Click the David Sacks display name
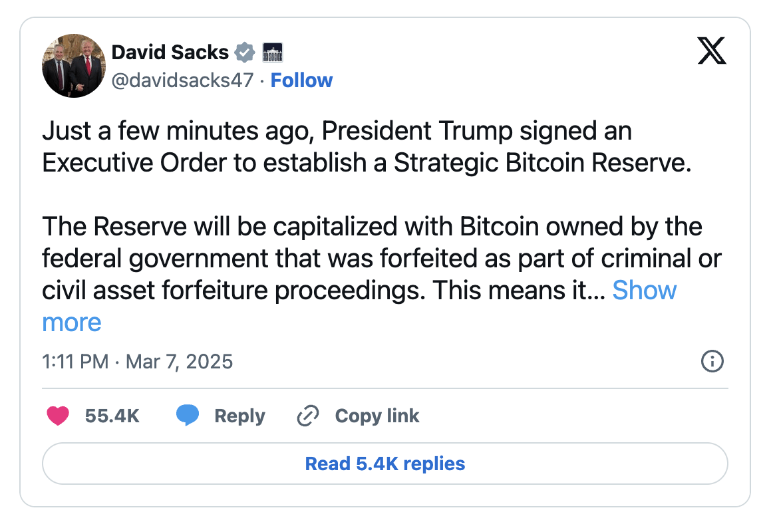The width and height of the screenshot is (769, 532). [x=170, y=51]
